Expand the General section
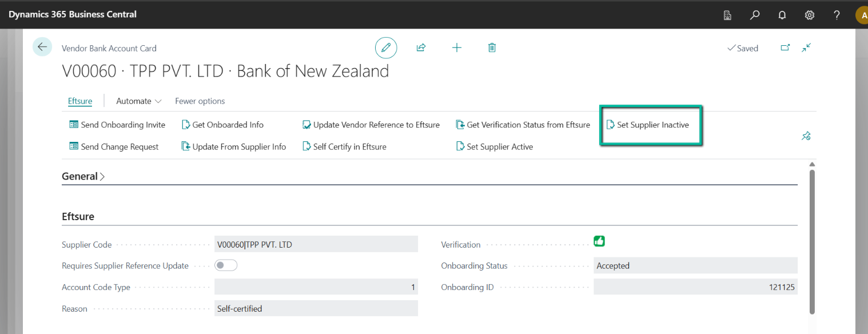This screenshot has height=334, width=868. [x=83, y=177]
